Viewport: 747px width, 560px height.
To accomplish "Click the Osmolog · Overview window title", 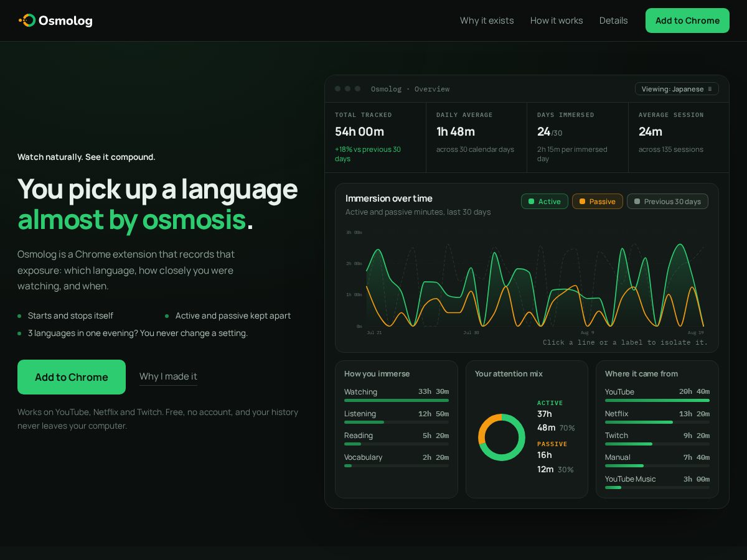I will (410, 89).
